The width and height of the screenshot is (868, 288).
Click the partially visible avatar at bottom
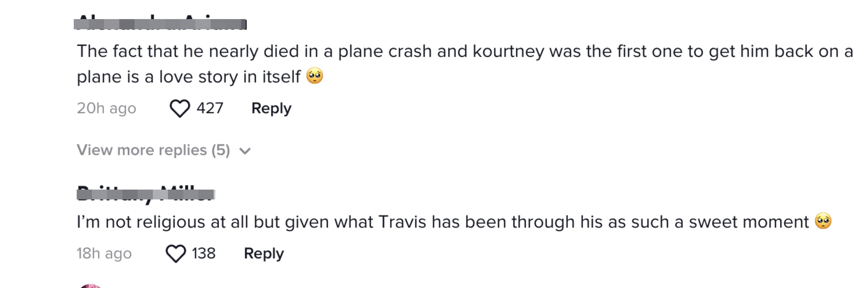pos(90,286)
